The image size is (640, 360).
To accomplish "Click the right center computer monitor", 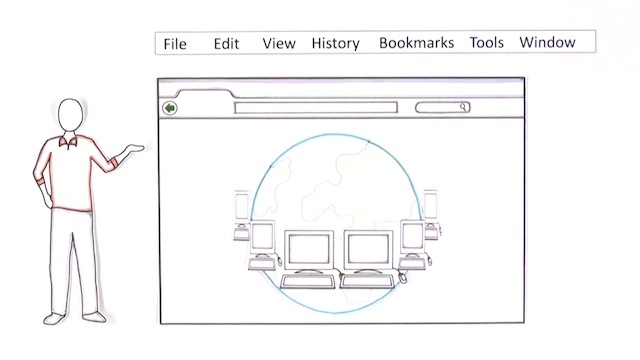I will point(368,250).
